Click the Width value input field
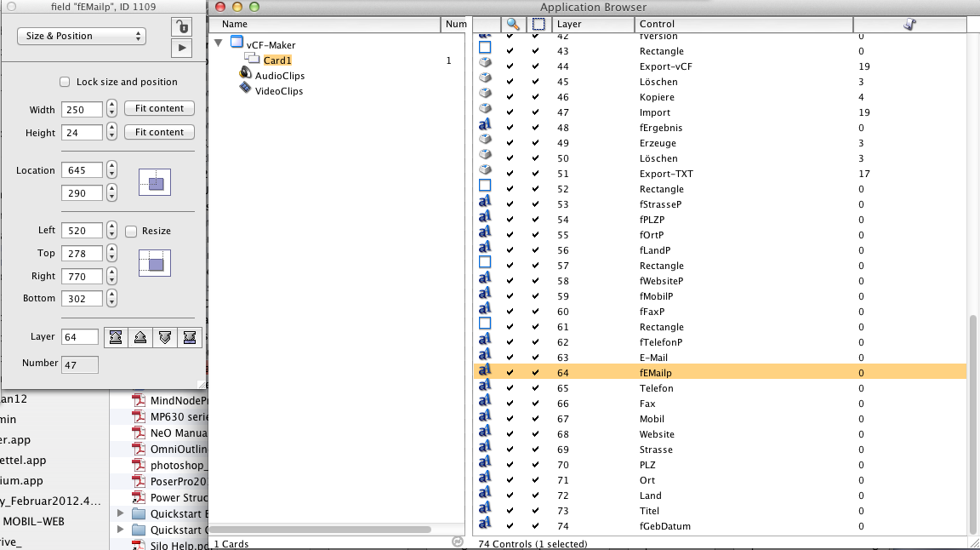The image size is (980, 550). click(82, 110)
